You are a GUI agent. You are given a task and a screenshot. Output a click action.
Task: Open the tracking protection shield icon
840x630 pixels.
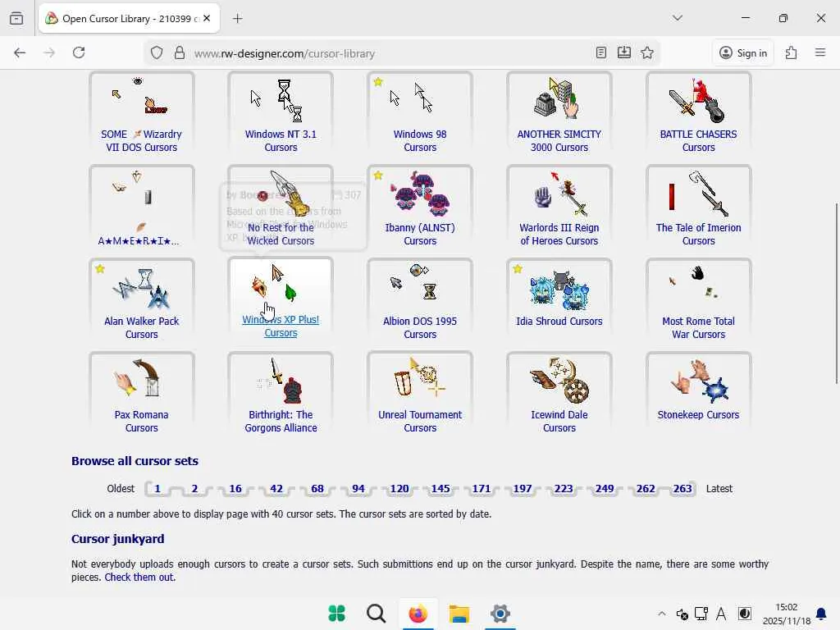point(157,53)
